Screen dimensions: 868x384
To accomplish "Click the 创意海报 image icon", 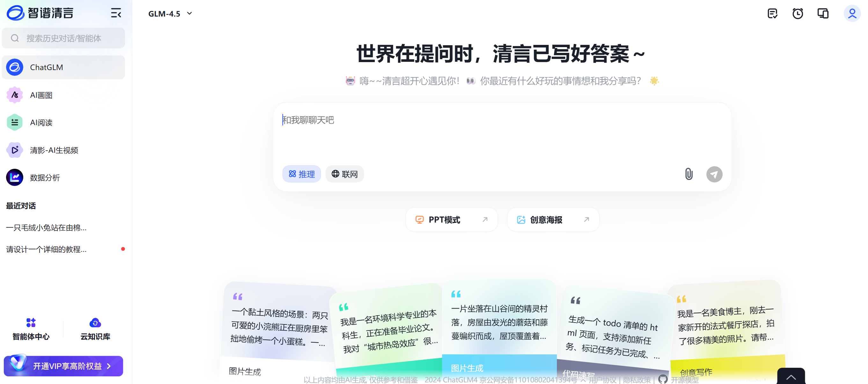I will [521, 220].
